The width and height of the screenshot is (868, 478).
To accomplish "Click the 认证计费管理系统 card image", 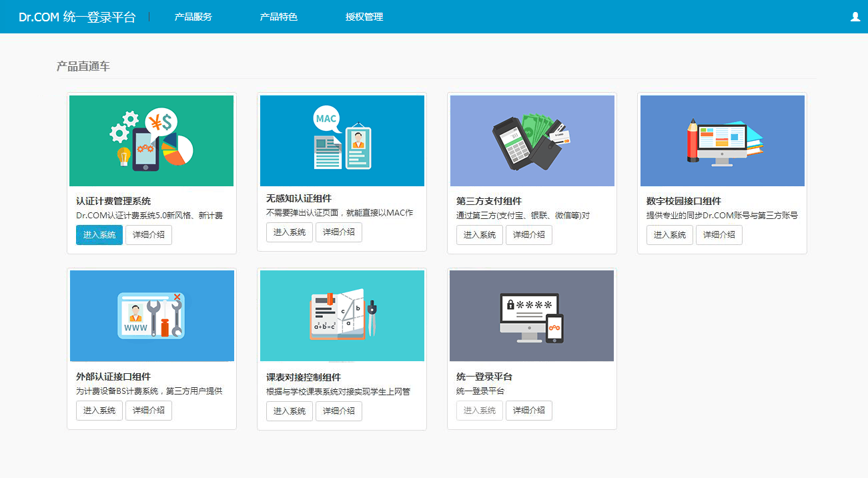I will [151, 141].
